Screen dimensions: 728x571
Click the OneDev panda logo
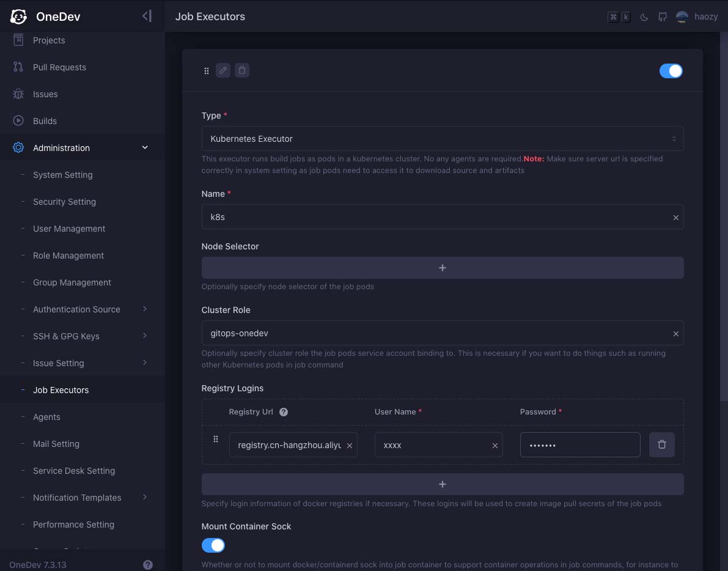point(18,17)
